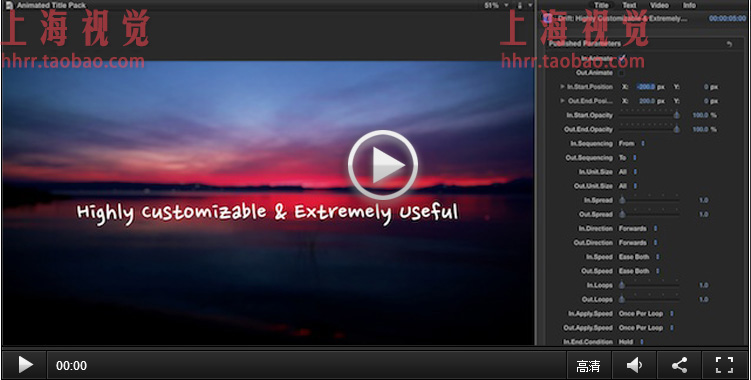
Task: Switch video quality via 高清 button
Action: pos(588,366)
